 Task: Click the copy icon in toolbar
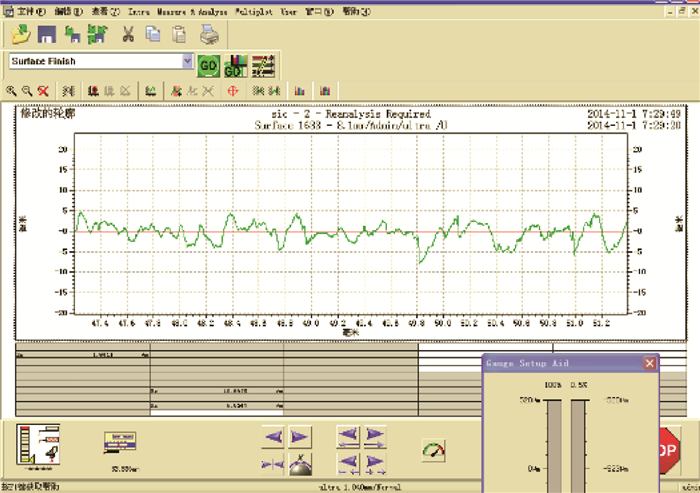tap(153, 35)
